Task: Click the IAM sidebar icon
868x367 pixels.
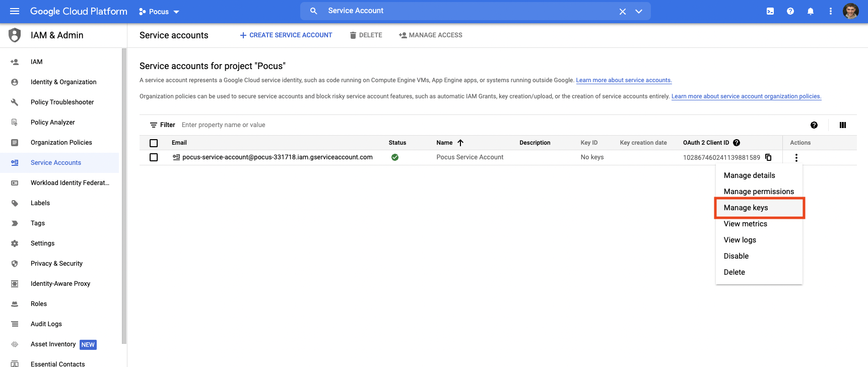Action: pyautogui.click(x=15, y=62)
